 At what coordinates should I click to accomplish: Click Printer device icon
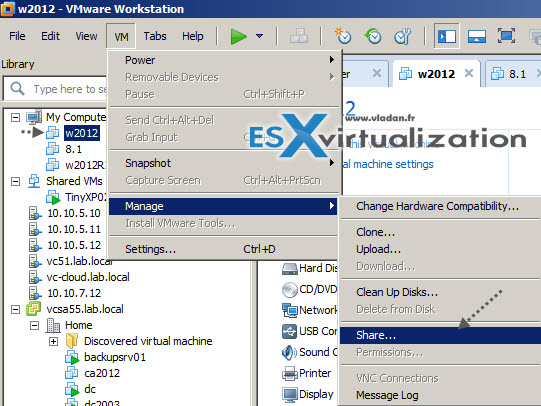tap(289, 373)
